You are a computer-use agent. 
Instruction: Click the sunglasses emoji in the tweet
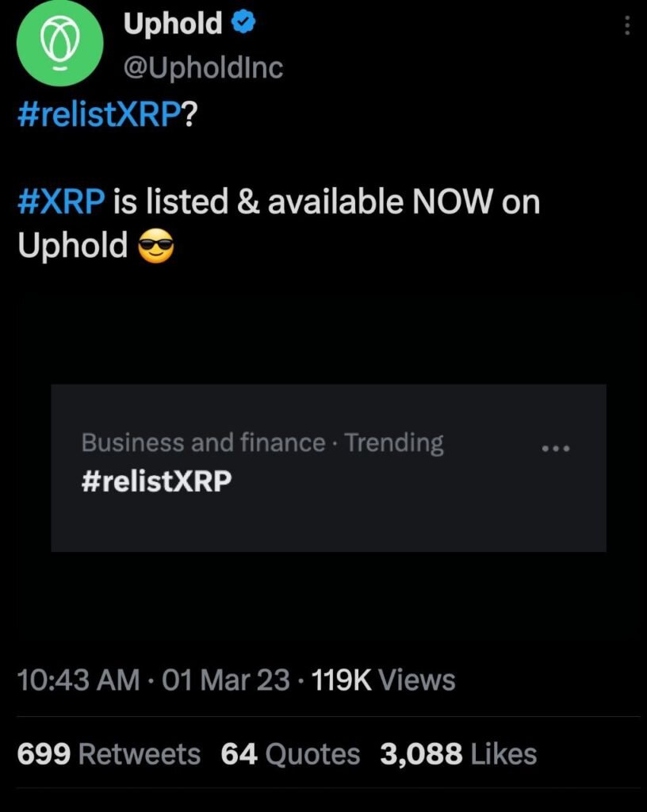155,248
